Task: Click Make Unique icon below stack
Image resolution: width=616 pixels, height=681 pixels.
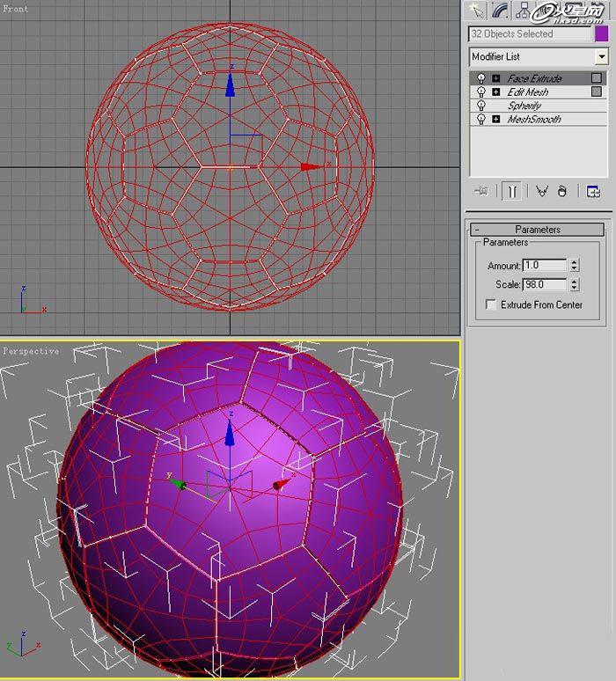Action: point(542,191)
